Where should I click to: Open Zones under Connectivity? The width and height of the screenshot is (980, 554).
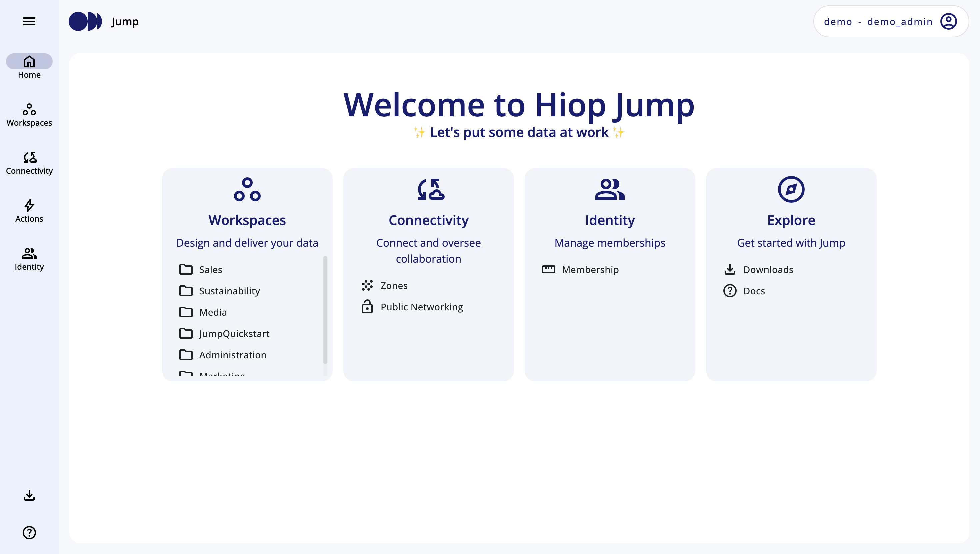coord(394,285)
